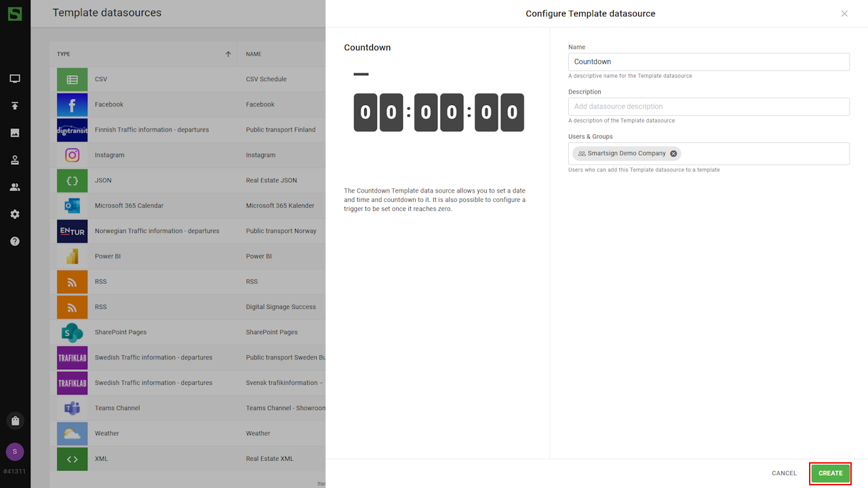
Task: Open the Publish upload icon in sidebar
Action: click(15, 106)
